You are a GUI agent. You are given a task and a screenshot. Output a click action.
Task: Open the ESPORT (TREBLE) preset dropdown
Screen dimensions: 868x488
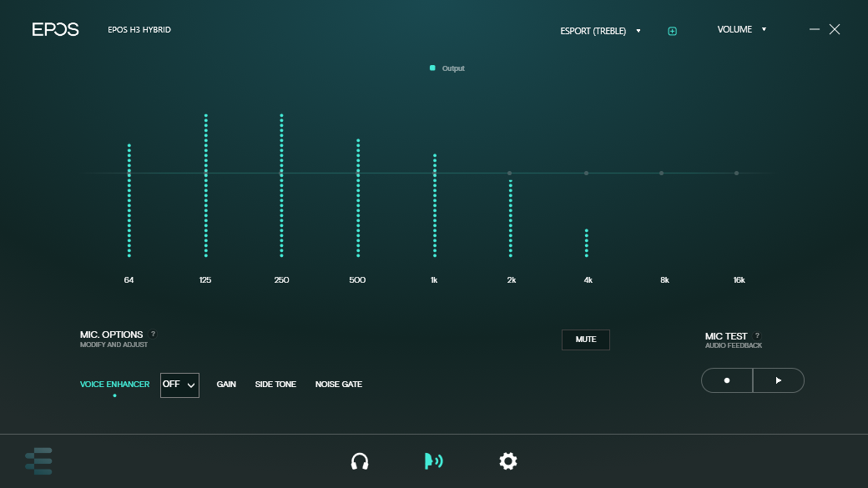click(x=600, y=31)
